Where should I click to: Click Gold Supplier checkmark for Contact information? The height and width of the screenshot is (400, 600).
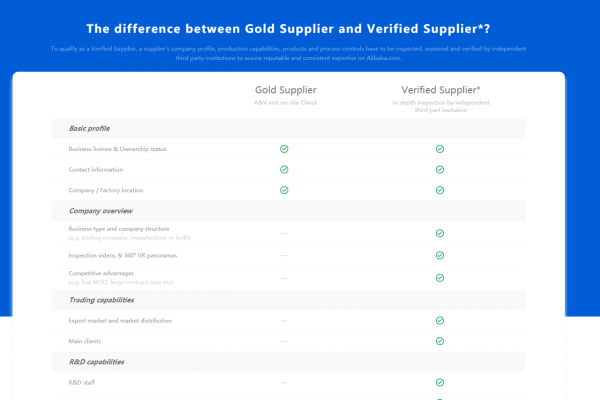coord(284,170)
